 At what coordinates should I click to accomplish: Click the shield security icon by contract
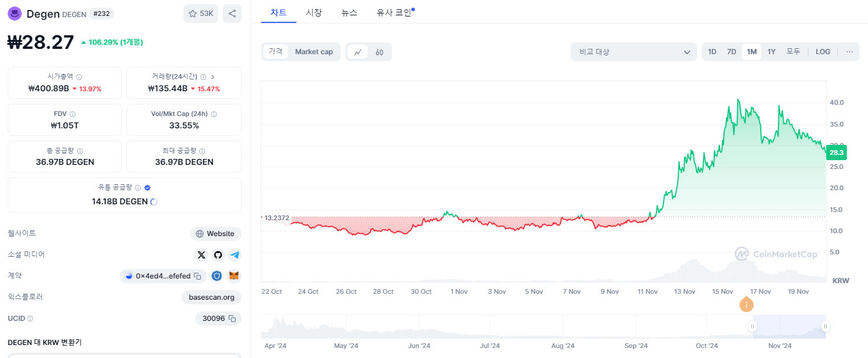217,276
